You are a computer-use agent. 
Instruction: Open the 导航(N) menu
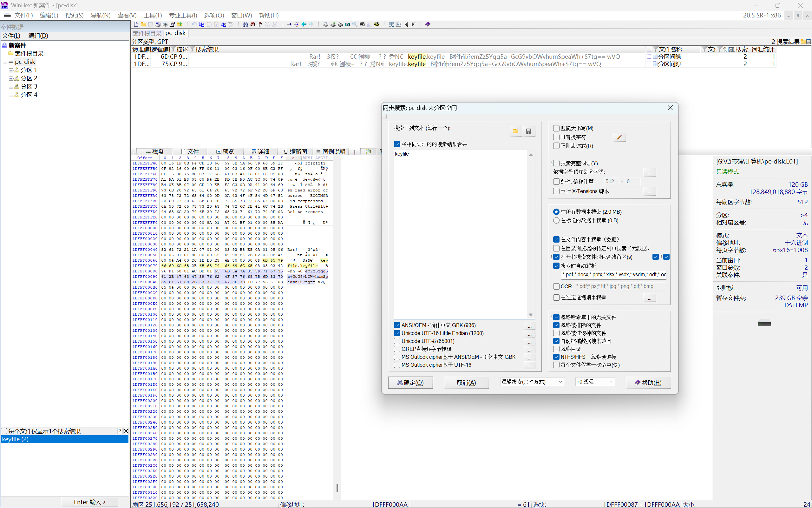tap(100, 16)
